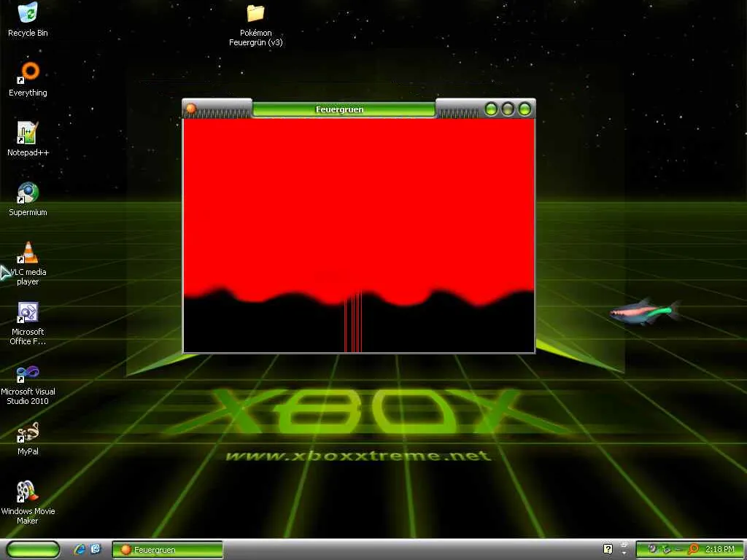747x560 pixels.
Task: Select the Windows Movie Maker desktop icon
Action: point(28,502)
